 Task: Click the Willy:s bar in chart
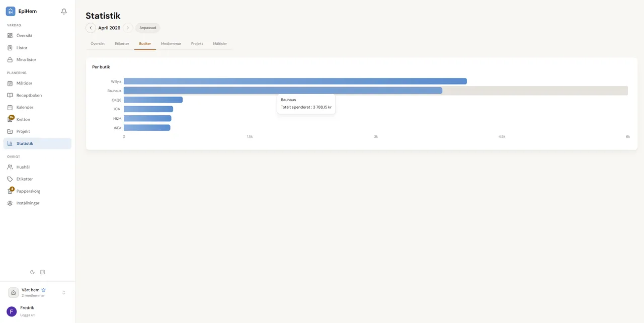pyautogui.click(x=295, y=82)
